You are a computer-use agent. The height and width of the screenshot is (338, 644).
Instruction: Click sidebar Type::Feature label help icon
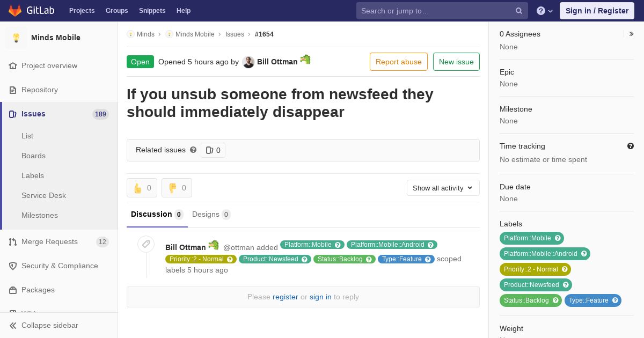615,300
